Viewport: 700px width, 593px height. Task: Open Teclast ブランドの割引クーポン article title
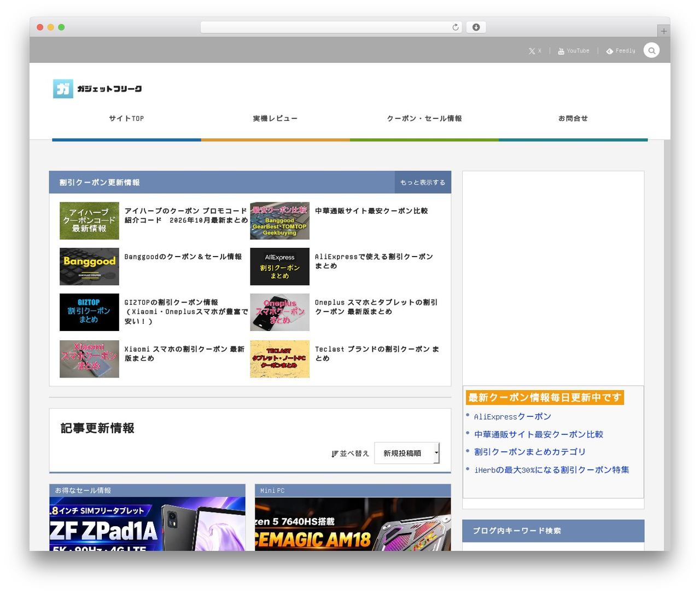[x=377, y=353]
